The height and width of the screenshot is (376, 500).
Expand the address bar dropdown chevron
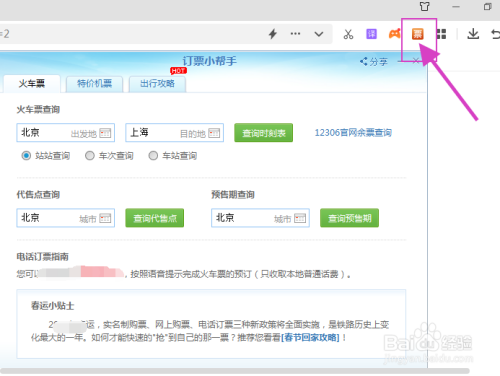319,34
